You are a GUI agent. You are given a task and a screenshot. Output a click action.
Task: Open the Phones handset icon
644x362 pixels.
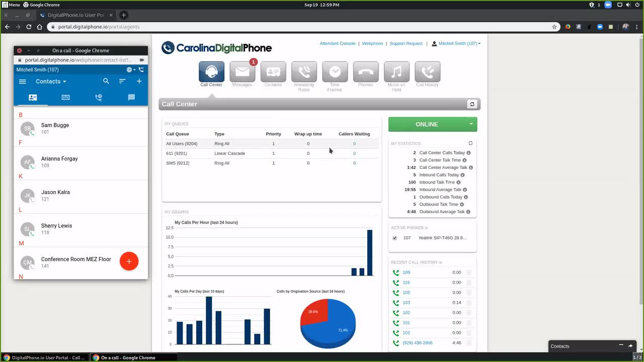[366, 72]
